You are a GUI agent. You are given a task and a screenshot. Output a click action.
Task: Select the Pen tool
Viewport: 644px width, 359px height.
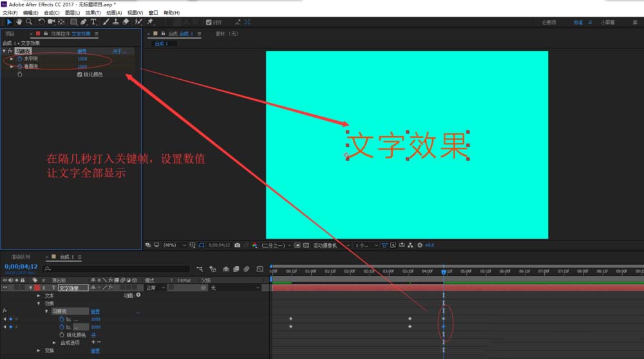click(x=84, y=22)
